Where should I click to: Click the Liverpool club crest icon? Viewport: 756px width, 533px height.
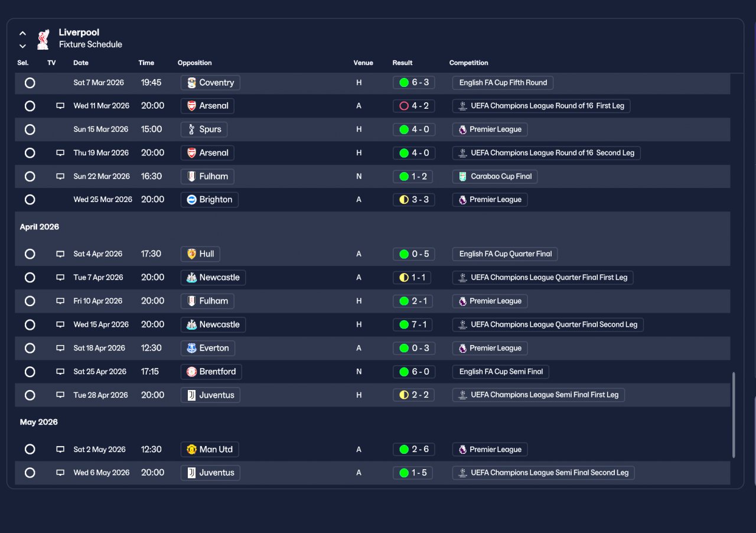(x=43, y=39)
